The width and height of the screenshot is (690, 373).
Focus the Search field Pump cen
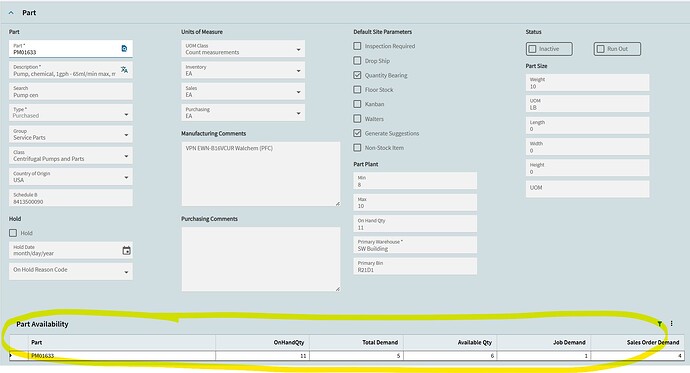pos(71,91)
